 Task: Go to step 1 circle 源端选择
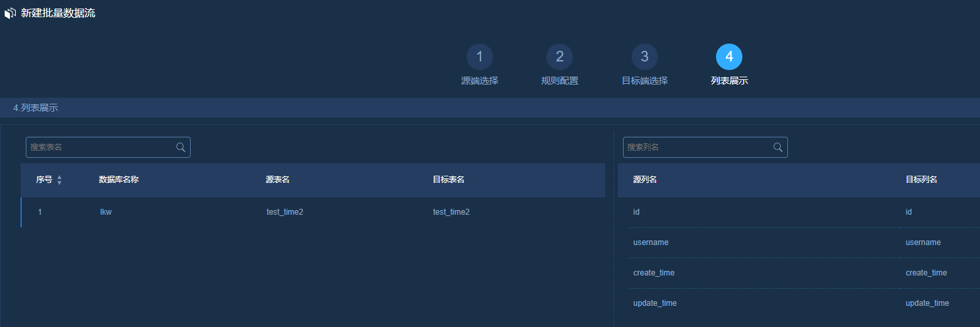pos(479,57)
